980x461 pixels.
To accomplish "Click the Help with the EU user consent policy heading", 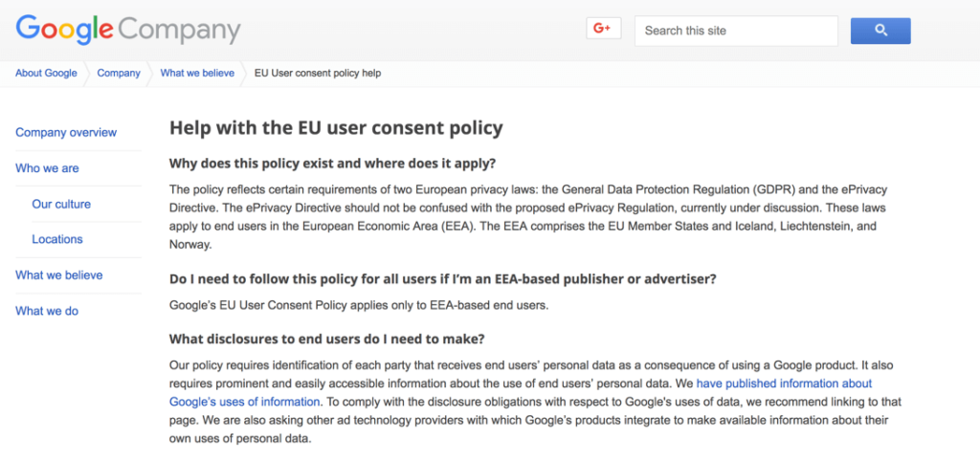I will (x=336, y=128).
